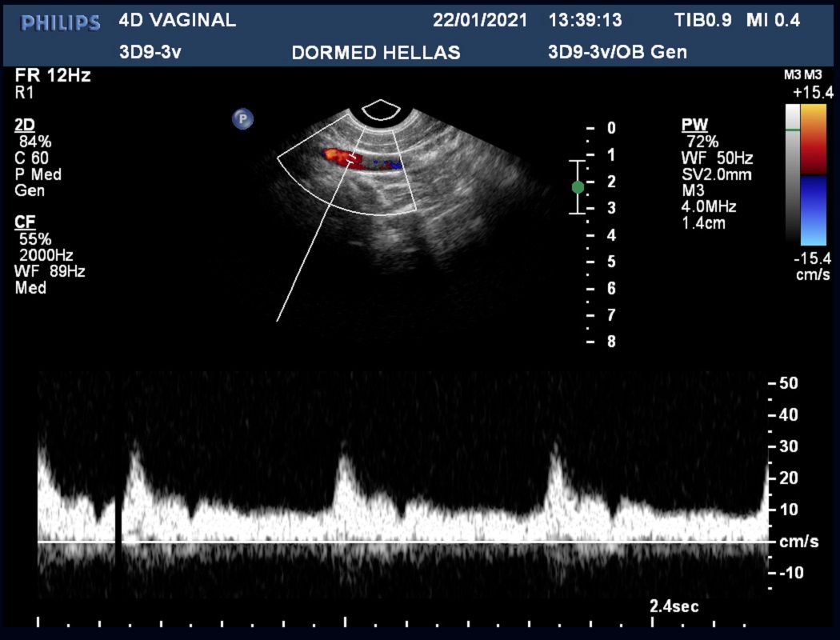Select the green focal zone dot marker
Viewport: 840px width, 640px height.
coord(578,187)
